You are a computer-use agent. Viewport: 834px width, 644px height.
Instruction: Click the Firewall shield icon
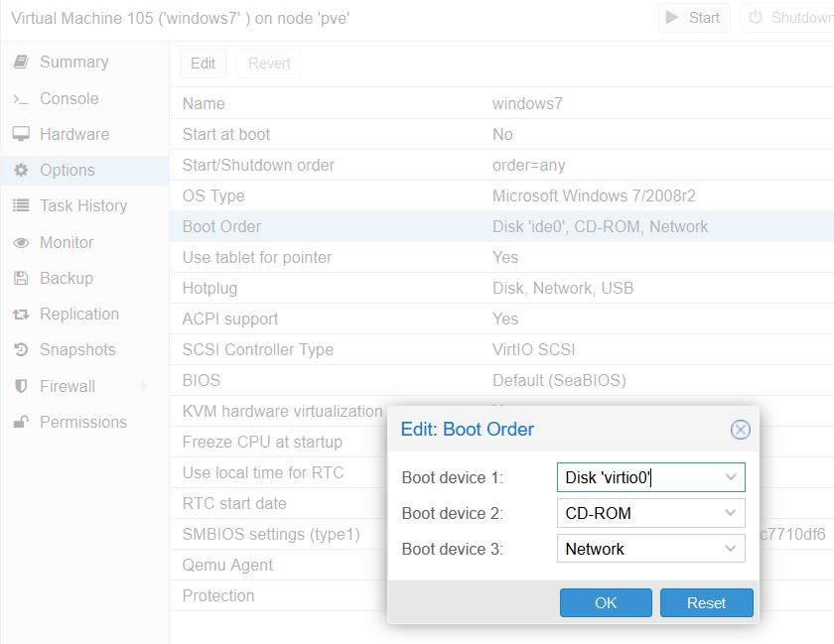[21, 386]
